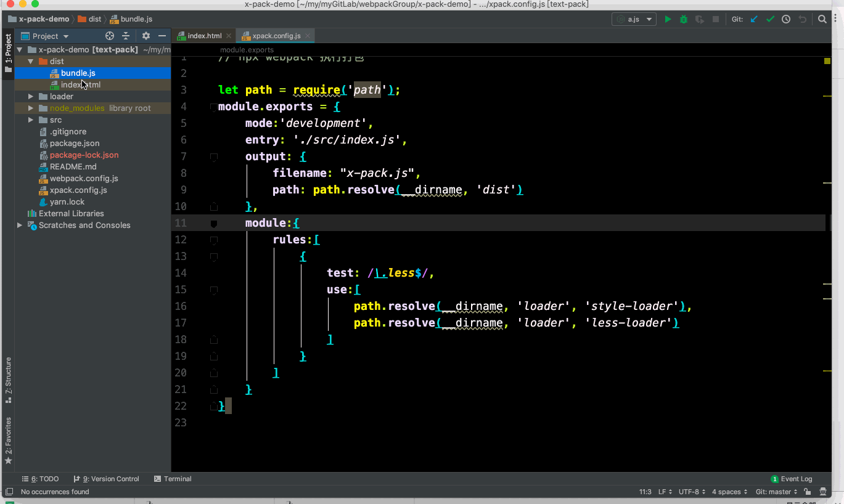Open the Terminal tool window
The height and width of the screenshot is (504, 844).
click(173, 479)
